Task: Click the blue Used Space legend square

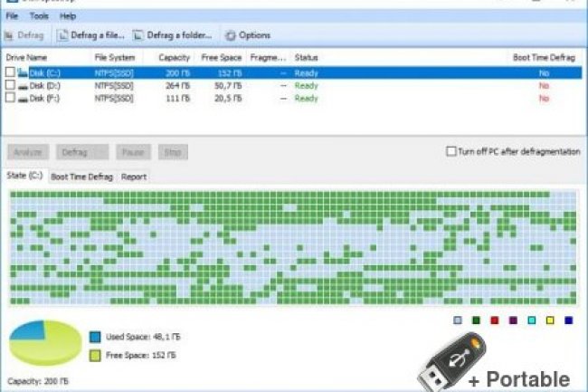Action: pos(95,337)
